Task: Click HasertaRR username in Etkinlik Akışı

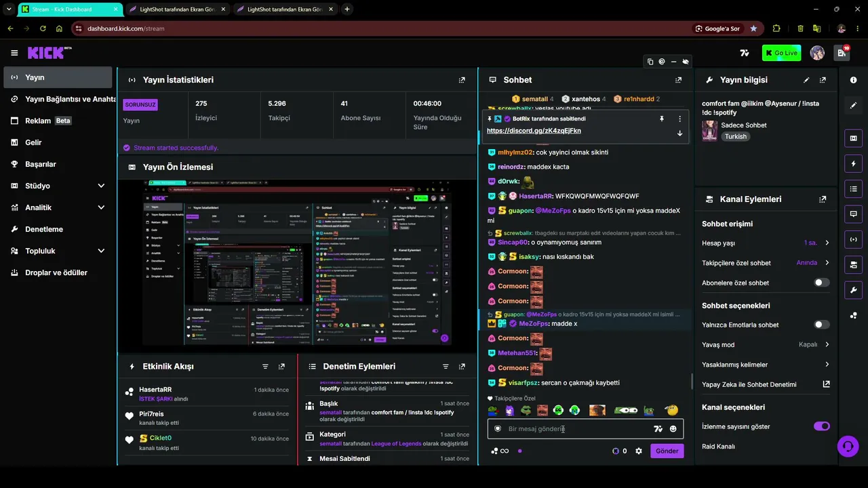Action: (x=155, y=390)
